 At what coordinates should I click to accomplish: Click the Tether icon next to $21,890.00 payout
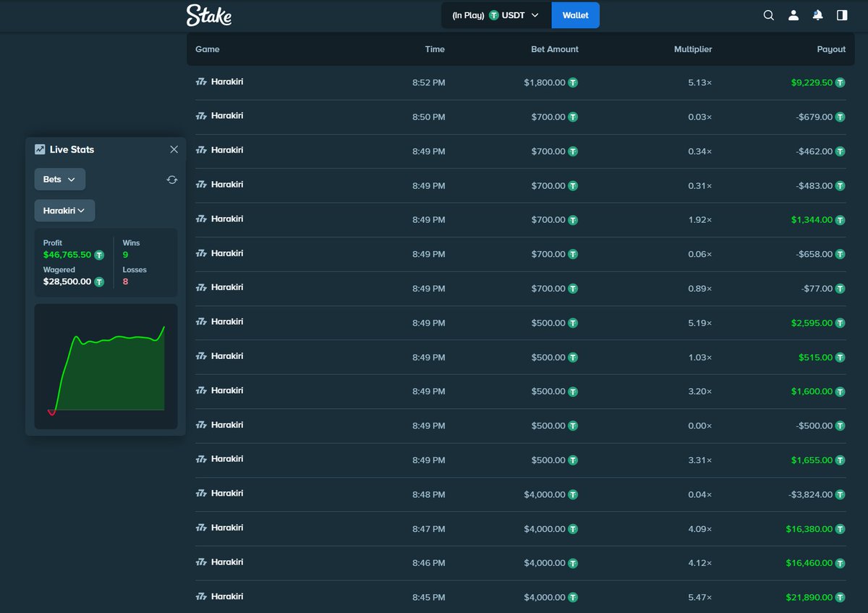coord(841,598)
